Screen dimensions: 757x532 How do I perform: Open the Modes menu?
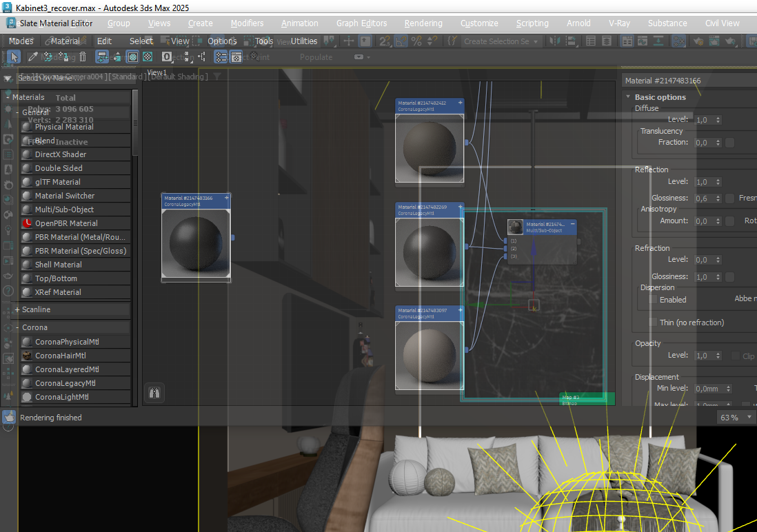tap(21, 41)
